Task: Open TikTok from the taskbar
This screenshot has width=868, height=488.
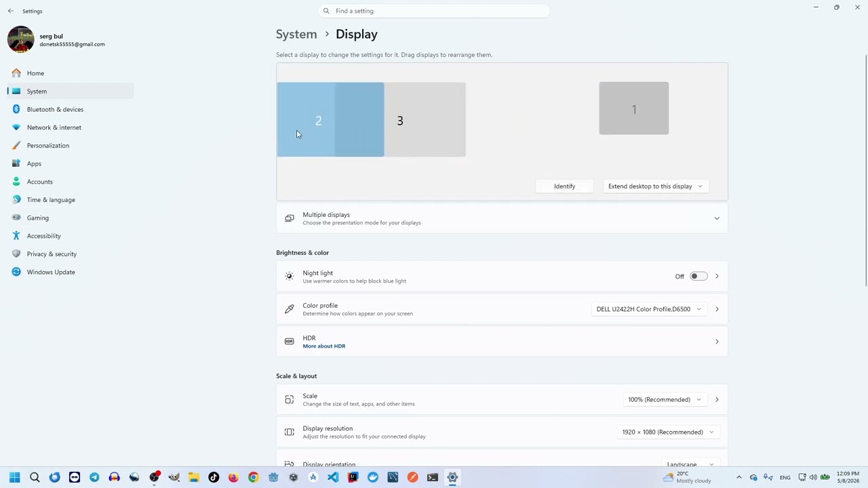Action: tap(214, 477)
